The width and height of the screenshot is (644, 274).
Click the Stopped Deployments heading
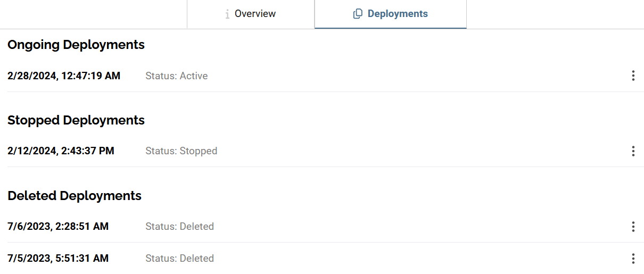tap(76, 120)
